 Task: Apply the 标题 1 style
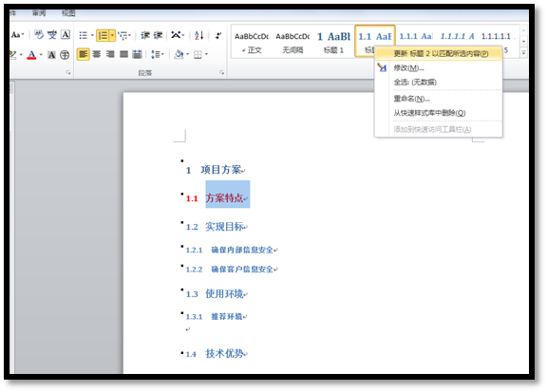point(333,42)
